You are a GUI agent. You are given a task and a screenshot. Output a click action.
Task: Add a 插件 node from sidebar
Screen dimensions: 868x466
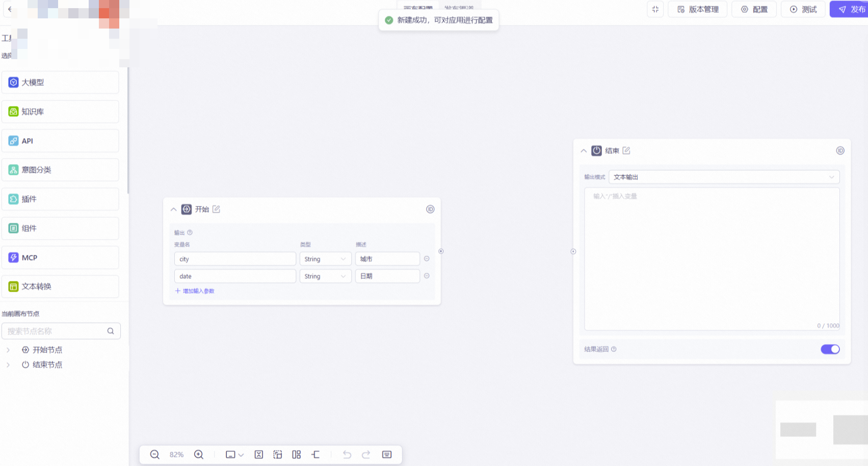click(60, 199)
